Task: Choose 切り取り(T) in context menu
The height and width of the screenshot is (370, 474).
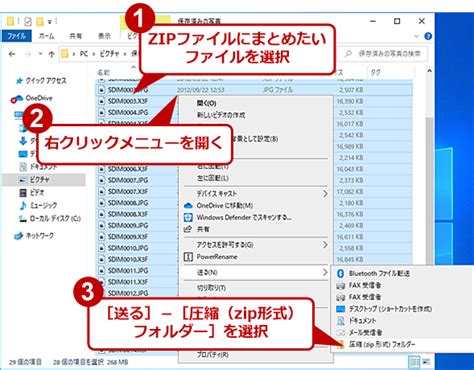Action: [x=211, y=288]
